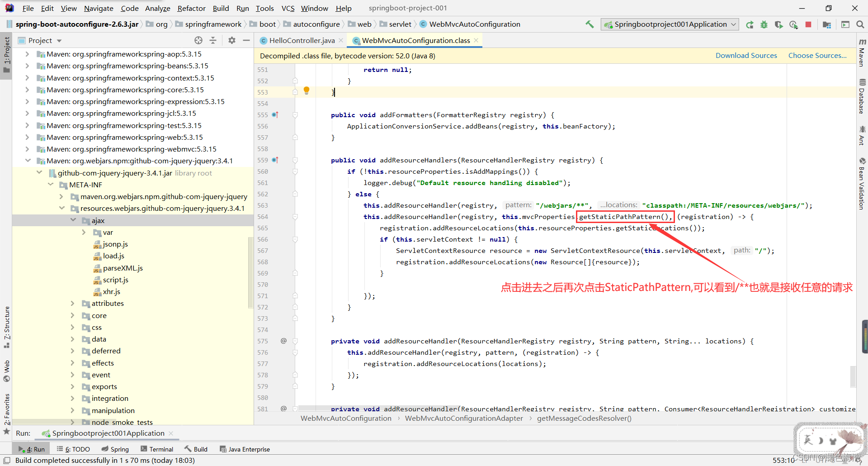Click the override gutter icon on line 559
The height and width of the screenshot is (466, 868).
pos(275,160)
